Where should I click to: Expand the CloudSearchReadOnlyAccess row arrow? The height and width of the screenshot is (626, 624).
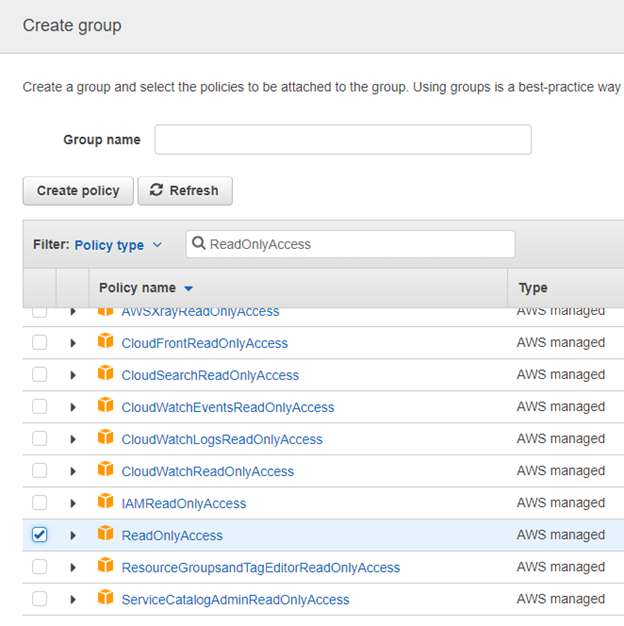tap(73, 375)
